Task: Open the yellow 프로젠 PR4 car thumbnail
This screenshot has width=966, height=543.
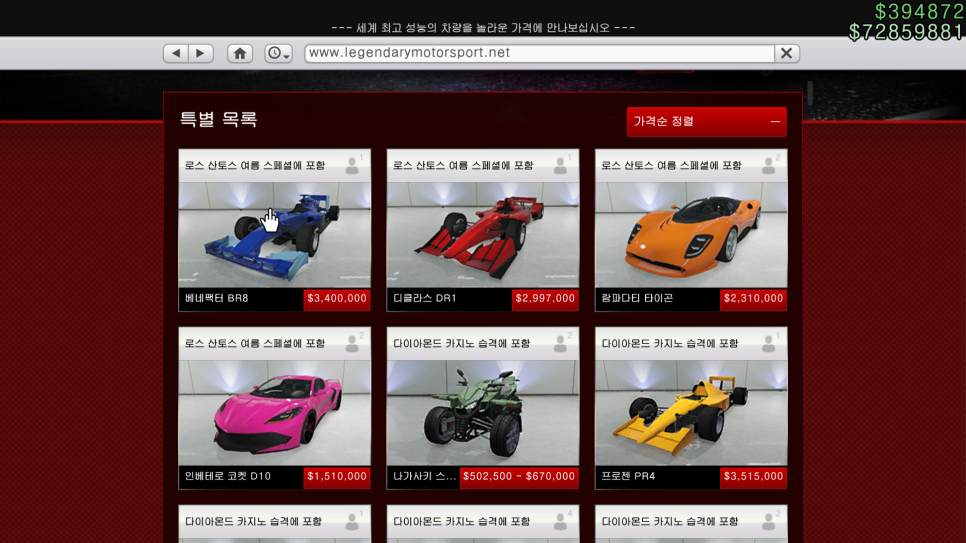Action: click(x=691, y=412)
